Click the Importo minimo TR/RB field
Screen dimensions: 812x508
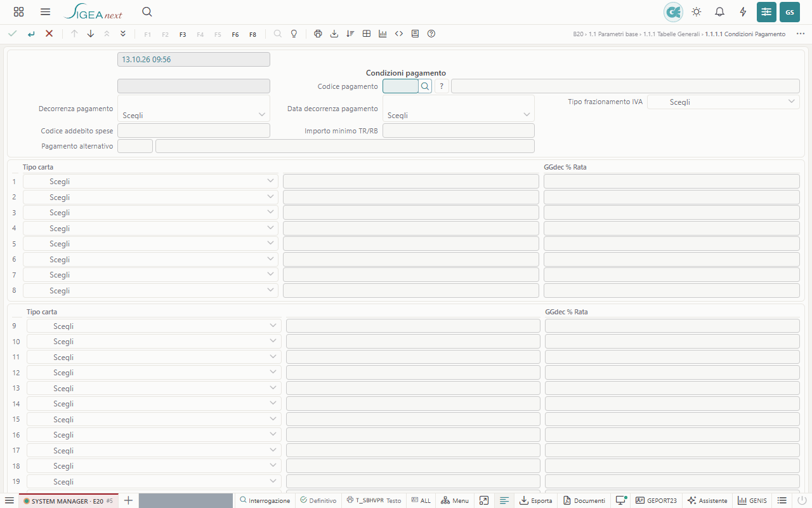click(459, 130)
